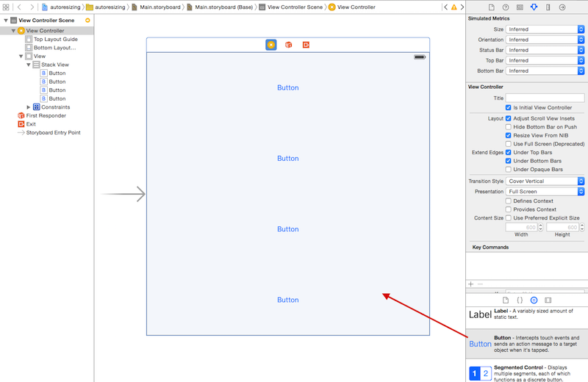Select Storyboard Entry Point in outline
The height and width of the screenshot is (382, 588).
point(49,133)
